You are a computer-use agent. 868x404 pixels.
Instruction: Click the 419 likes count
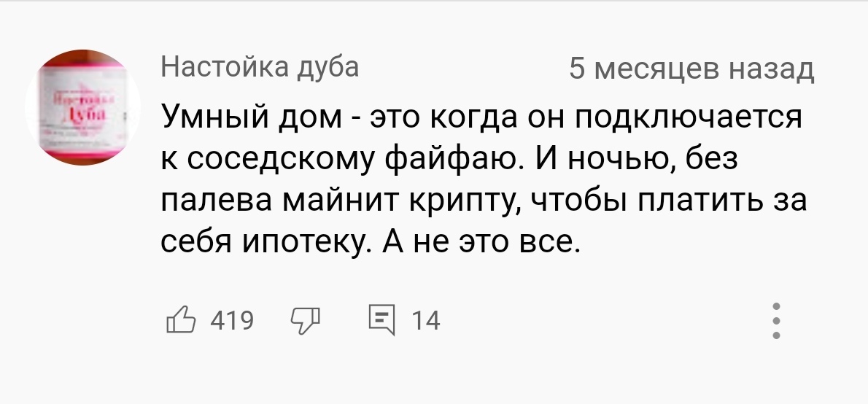point(231,320)
